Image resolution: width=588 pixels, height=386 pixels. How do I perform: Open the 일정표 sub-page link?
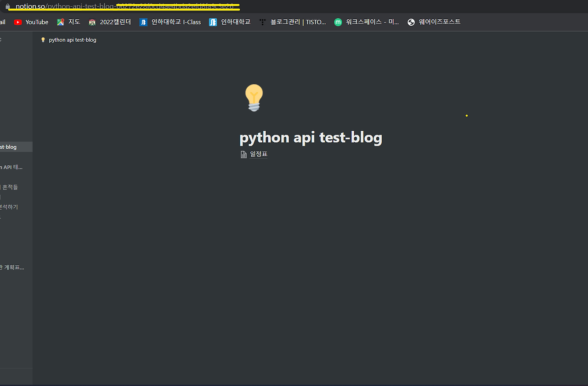point(259,154)
